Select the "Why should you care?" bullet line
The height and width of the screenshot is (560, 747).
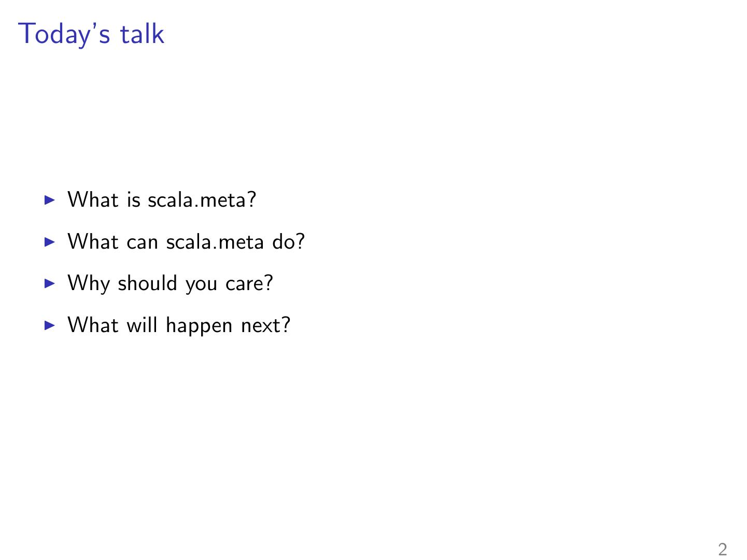tap(170, 284)
